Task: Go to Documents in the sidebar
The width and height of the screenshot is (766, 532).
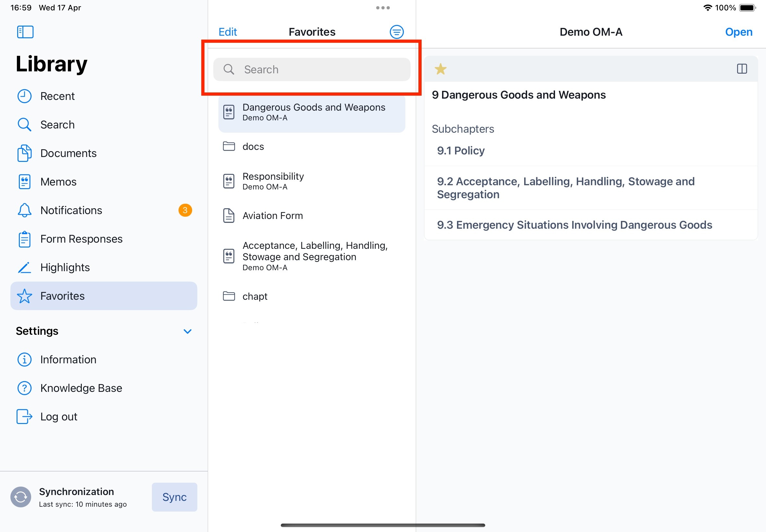Action: [68, 153]
